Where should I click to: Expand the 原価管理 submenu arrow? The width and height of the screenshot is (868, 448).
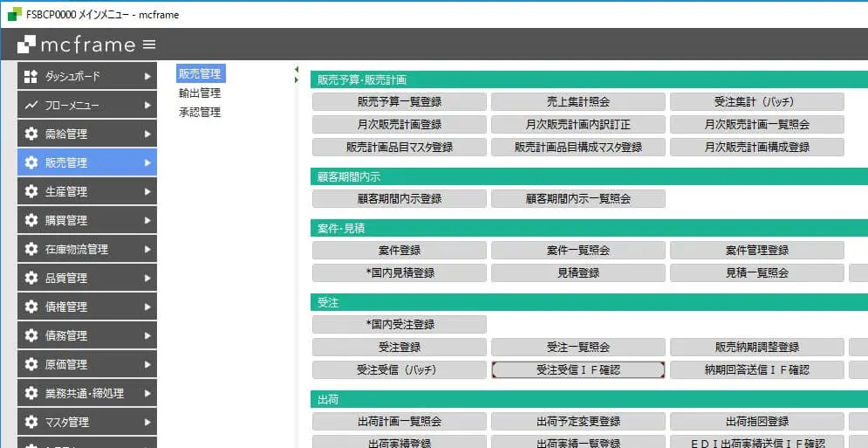click(147, 365)
